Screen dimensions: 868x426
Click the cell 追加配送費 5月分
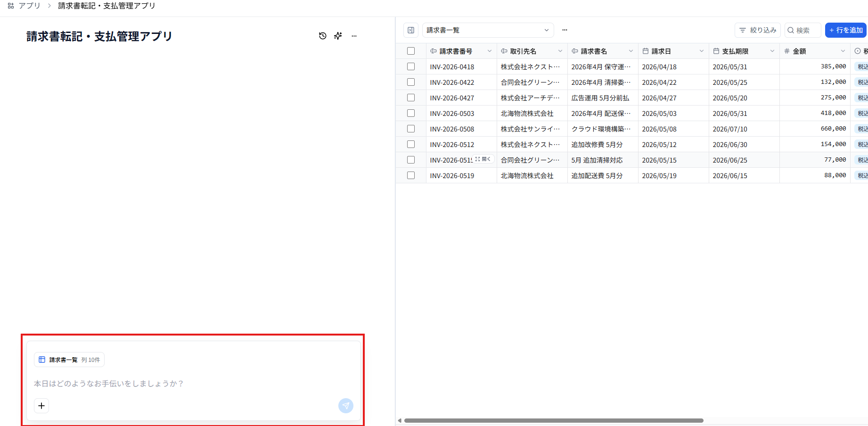[x=603, y=175]
